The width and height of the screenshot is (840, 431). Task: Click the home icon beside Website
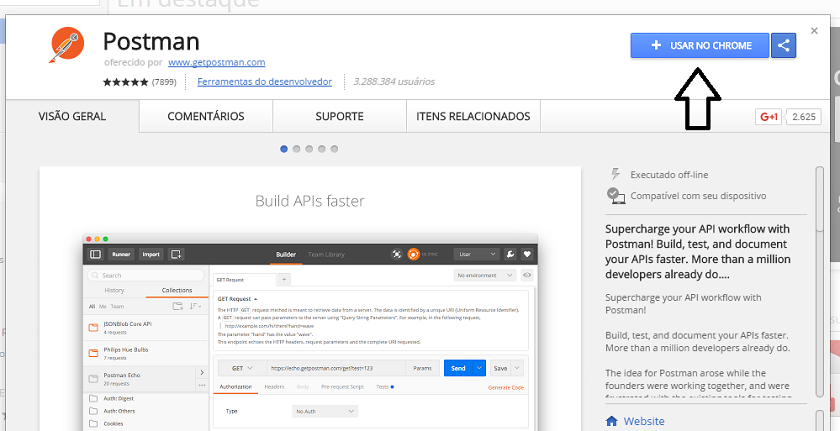point(611,421)
